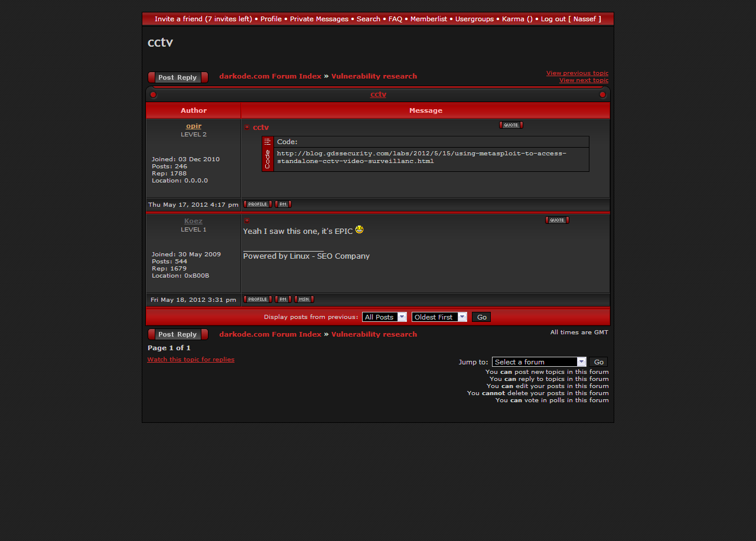Screen dimensions: 756x541
Task: Open Koez's Profile icon button
Action: point(258,299)
